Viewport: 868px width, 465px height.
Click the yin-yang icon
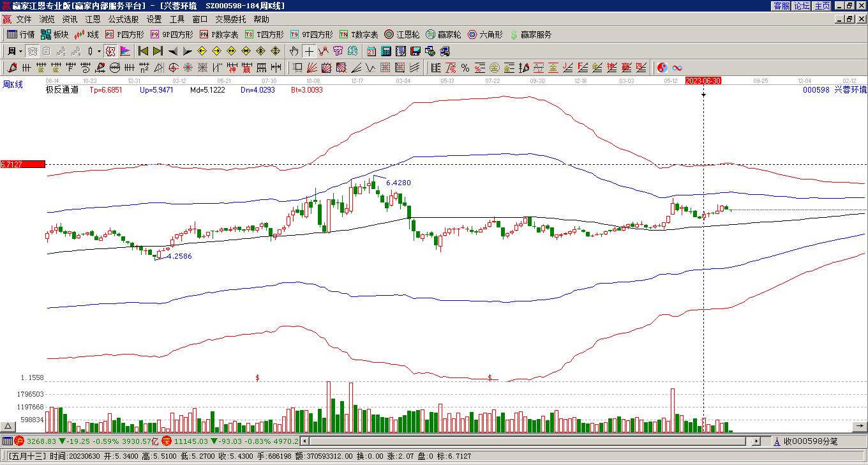tap(662, 68)
